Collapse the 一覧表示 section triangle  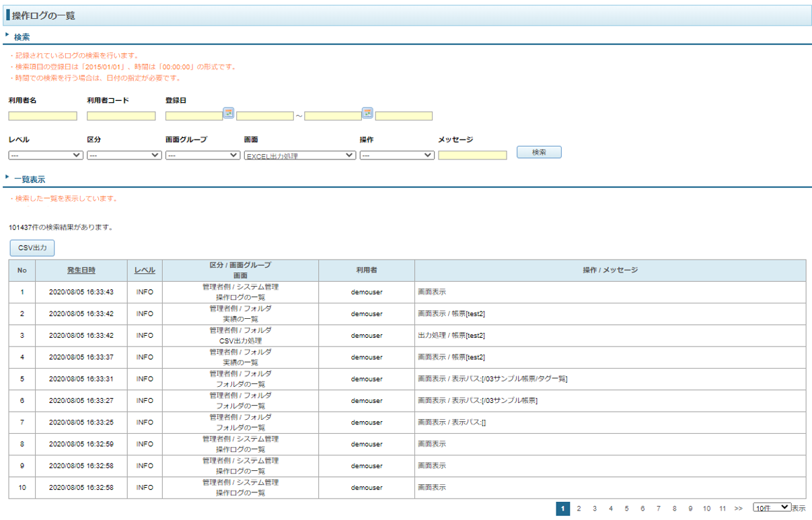7,177
